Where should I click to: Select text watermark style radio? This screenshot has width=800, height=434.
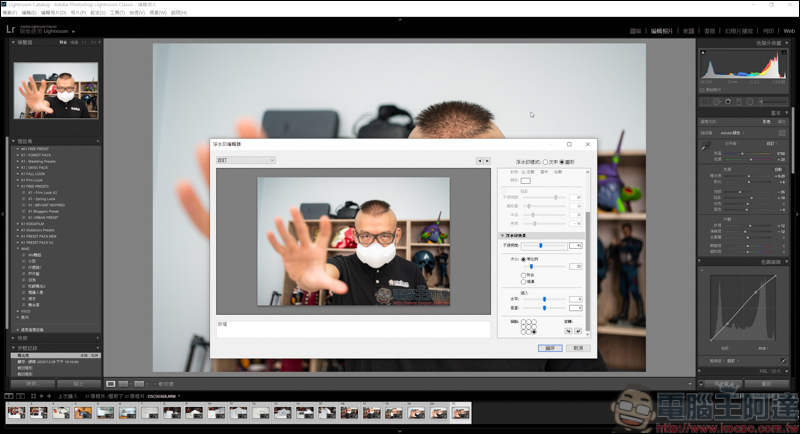[x=545, y=162]
